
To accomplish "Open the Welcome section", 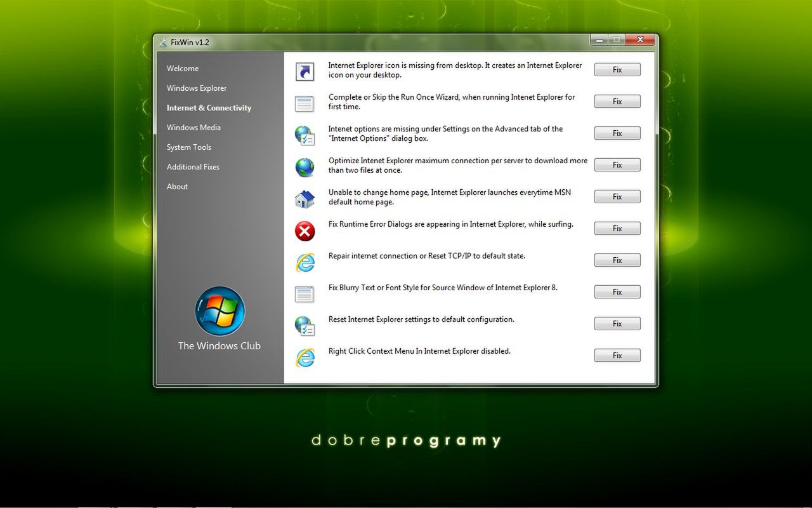I will tap(183, 69).
